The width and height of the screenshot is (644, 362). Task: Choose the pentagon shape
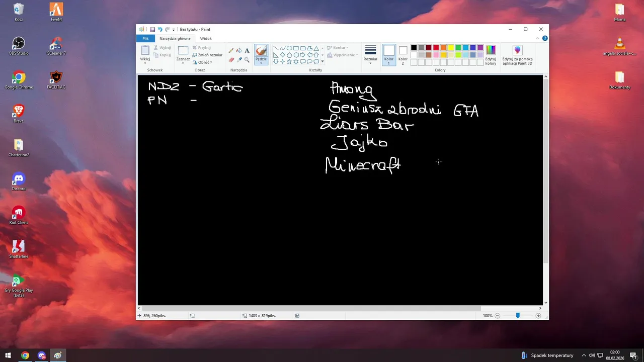(x=289, y=55)
